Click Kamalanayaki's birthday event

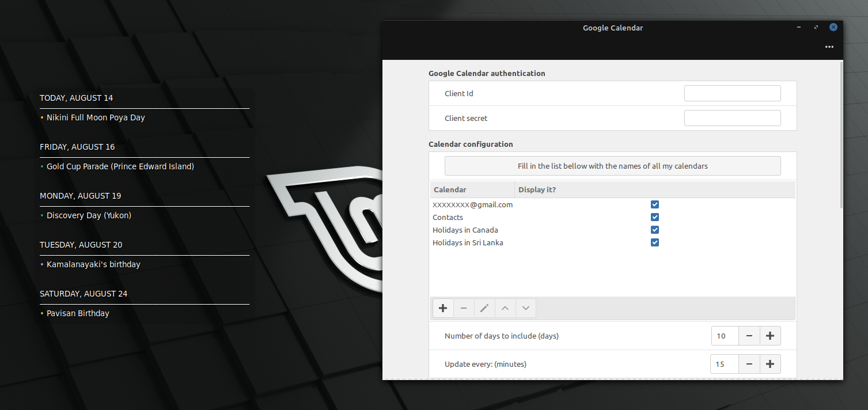tap(93, 264)
